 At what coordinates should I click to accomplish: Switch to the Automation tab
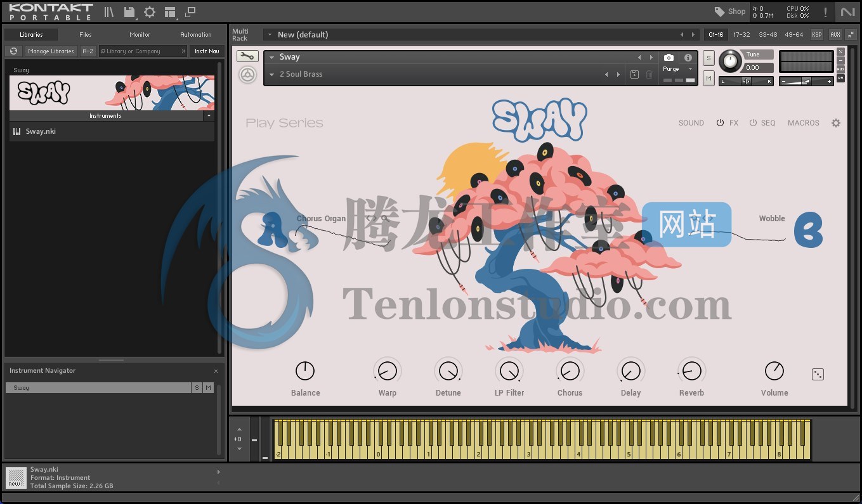click(196, 35)
